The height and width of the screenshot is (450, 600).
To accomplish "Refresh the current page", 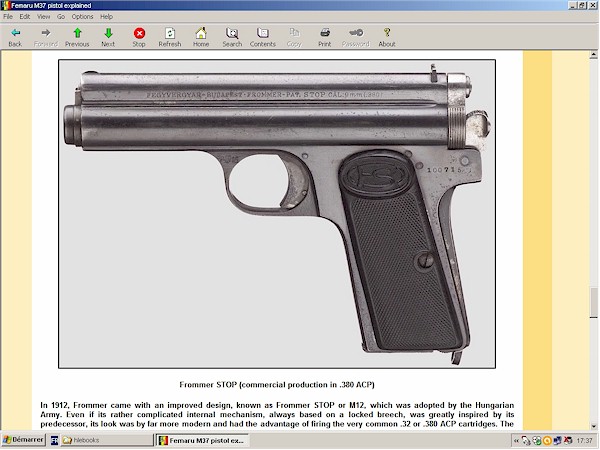I will pyautogui.click(x=170, y=37).
